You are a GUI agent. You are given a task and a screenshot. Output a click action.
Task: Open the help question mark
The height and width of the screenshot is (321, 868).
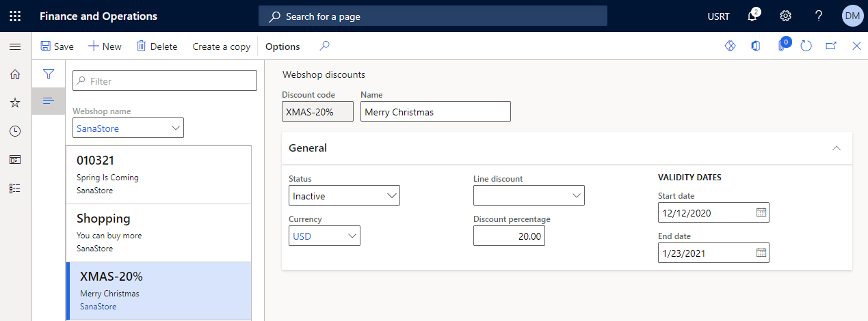(819, 16)
